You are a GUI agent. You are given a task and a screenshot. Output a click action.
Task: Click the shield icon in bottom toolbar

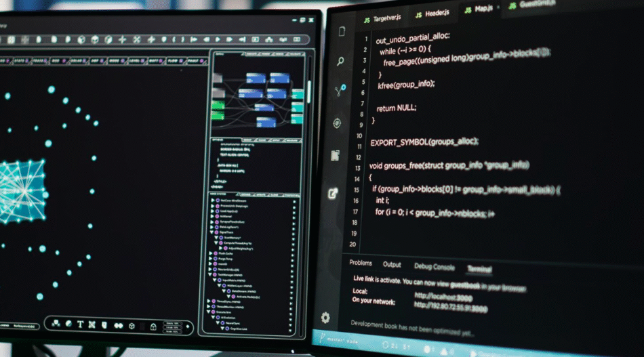pos(104,325)
